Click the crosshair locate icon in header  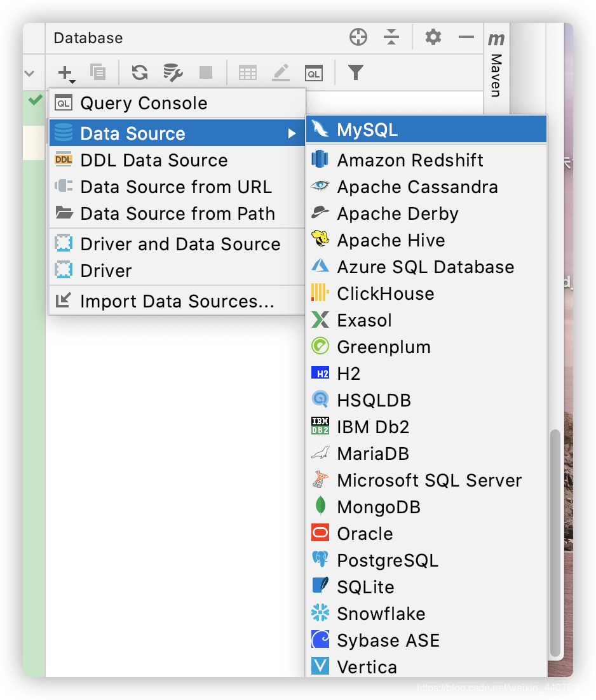[x=358, y=37]
